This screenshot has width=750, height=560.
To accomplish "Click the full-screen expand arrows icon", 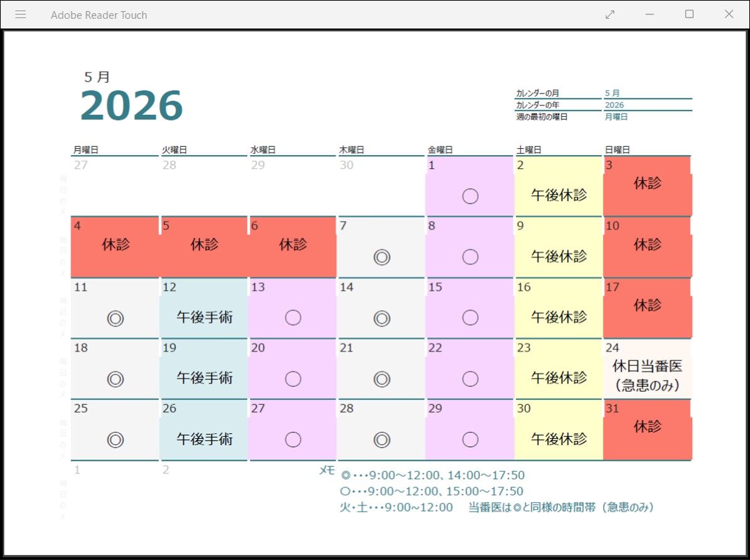I will click(610, 14).
